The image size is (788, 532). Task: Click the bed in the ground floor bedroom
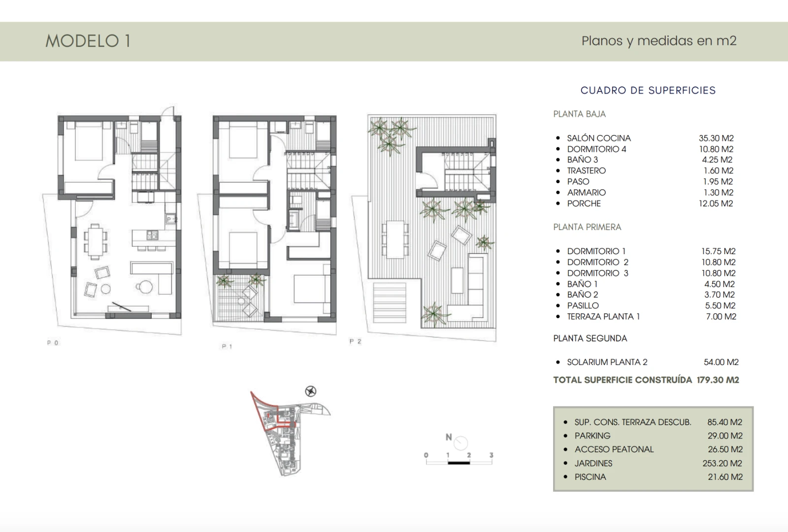coord(89,142)
